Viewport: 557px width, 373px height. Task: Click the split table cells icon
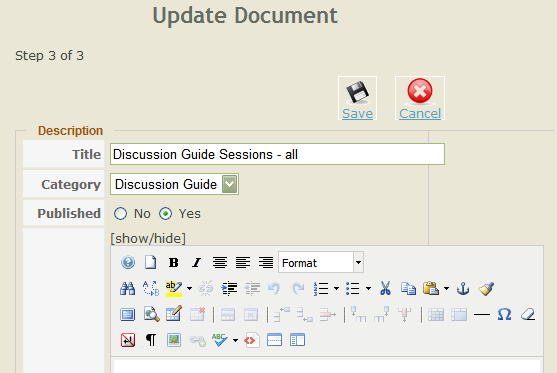436,315
